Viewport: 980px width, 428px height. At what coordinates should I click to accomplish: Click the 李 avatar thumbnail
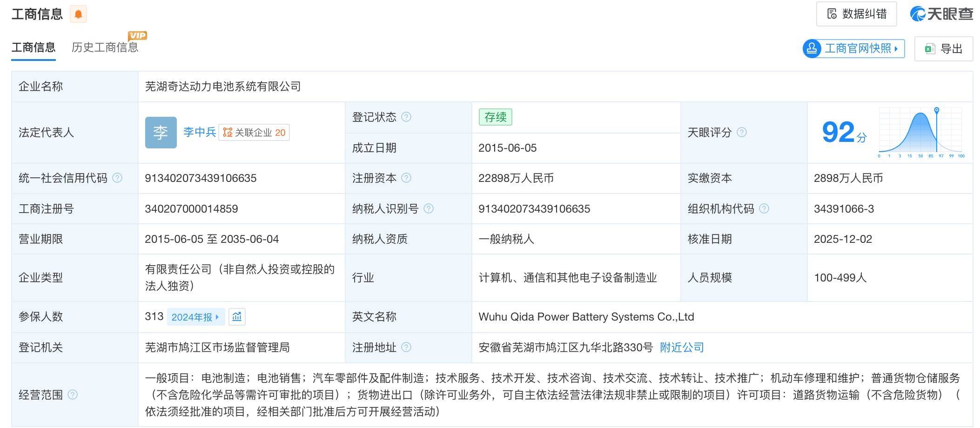point(161,133)
